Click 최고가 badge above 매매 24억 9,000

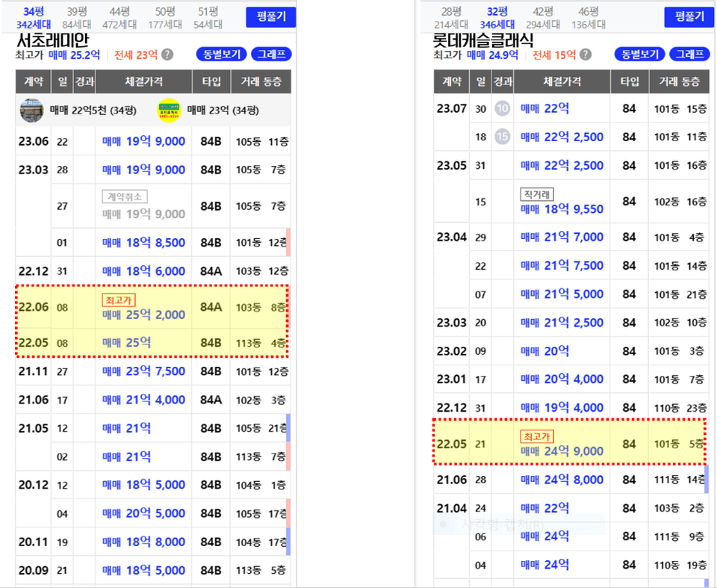536,436
